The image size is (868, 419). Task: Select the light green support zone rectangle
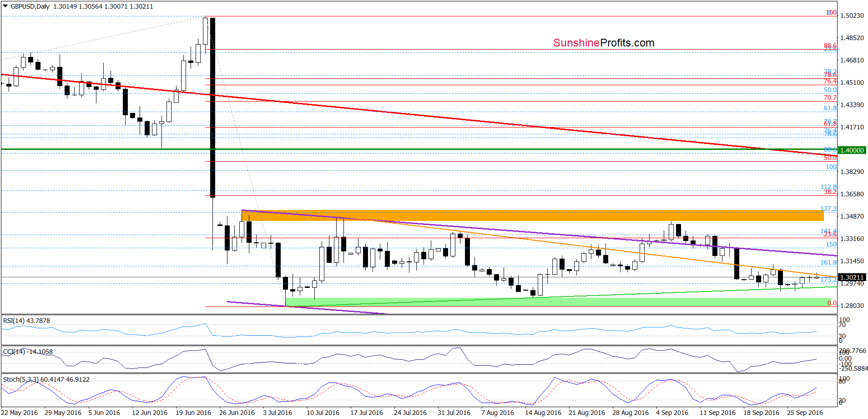click(558, 302)
